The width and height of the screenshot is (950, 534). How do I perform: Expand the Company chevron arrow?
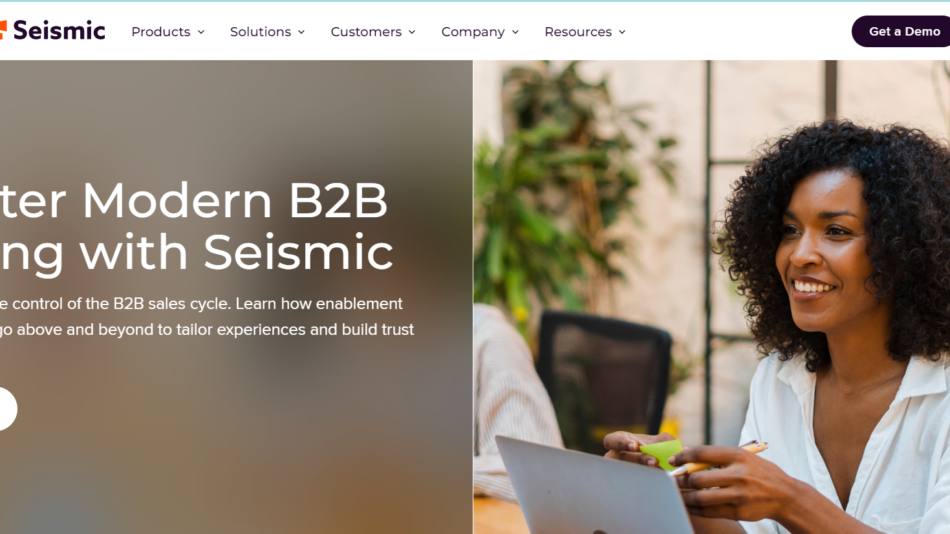click(516, 32)
